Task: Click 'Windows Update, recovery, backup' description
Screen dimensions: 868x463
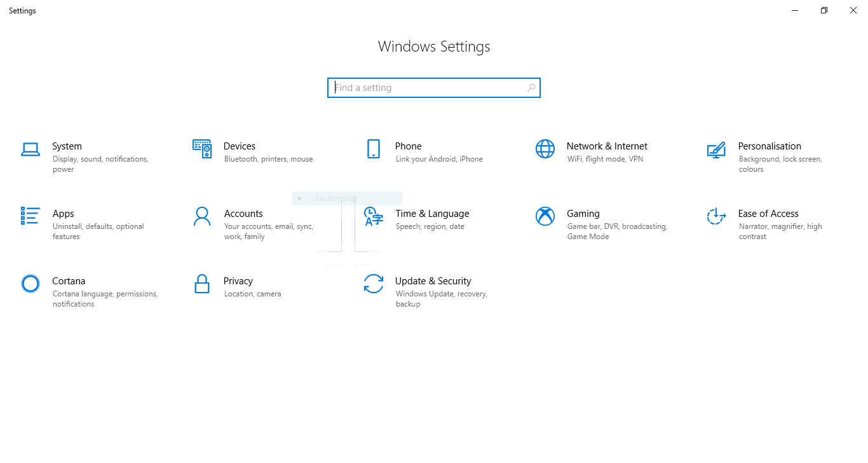Action: pos(442,299)
